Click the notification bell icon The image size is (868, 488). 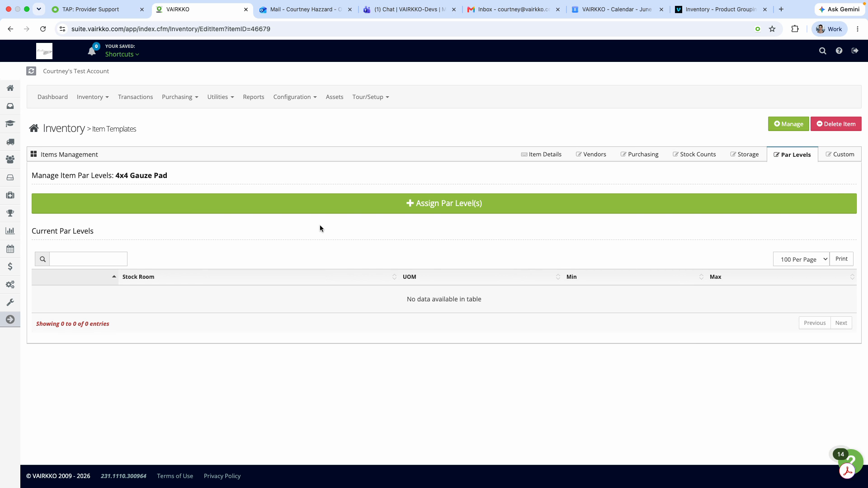point(92,51)
